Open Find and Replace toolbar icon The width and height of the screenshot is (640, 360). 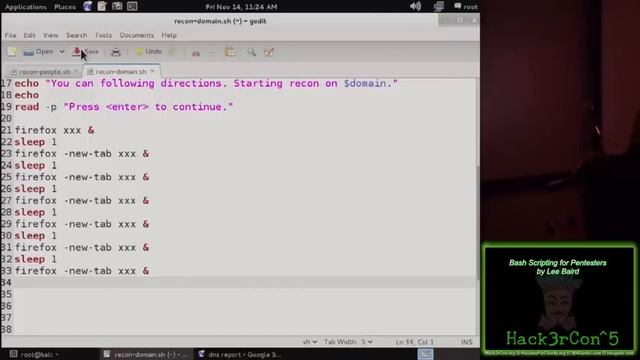coord(269,52)
